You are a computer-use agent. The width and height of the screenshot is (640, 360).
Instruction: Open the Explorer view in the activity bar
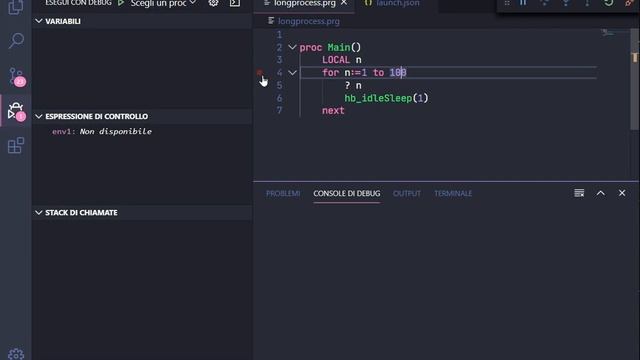click(x=16, y=7)
